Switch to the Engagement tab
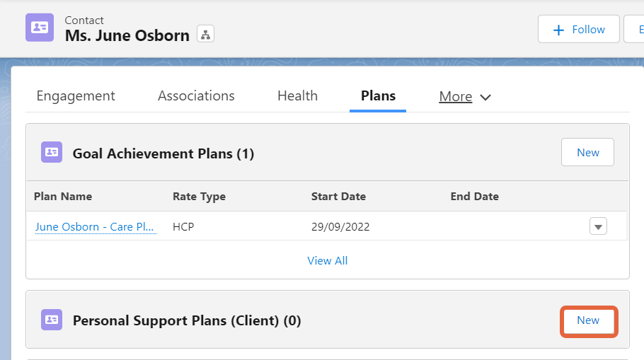 76,95
